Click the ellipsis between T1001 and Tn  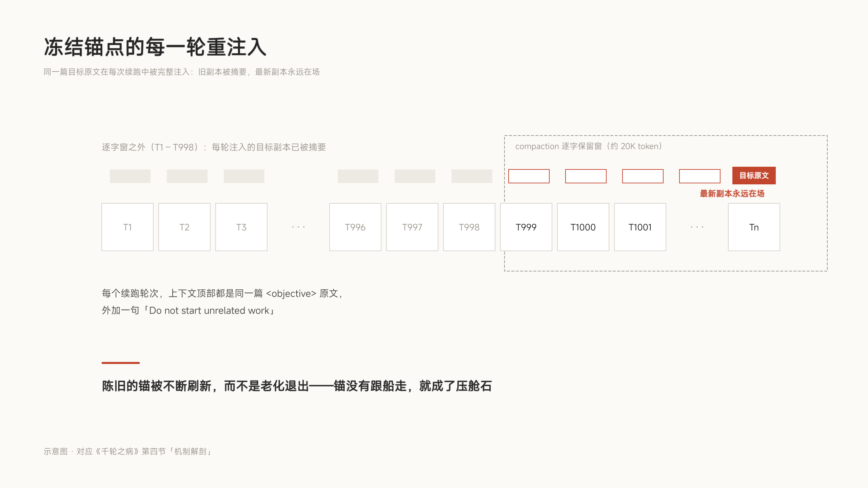[x=697, y=227]
